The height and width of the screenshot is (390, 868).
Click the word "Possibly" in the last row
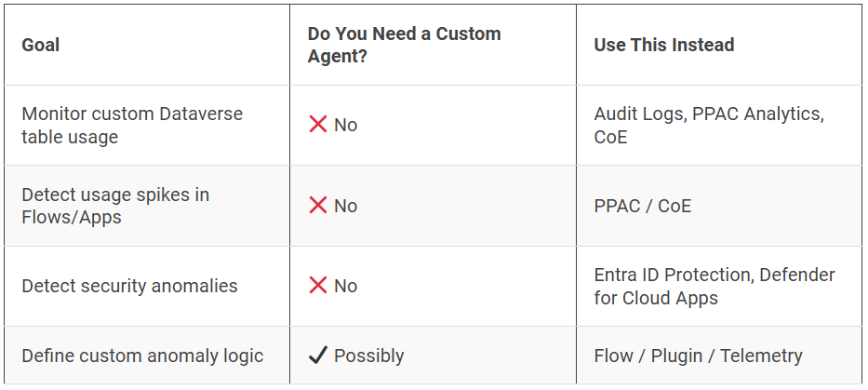pyautogui.click(x=368, y=356)
